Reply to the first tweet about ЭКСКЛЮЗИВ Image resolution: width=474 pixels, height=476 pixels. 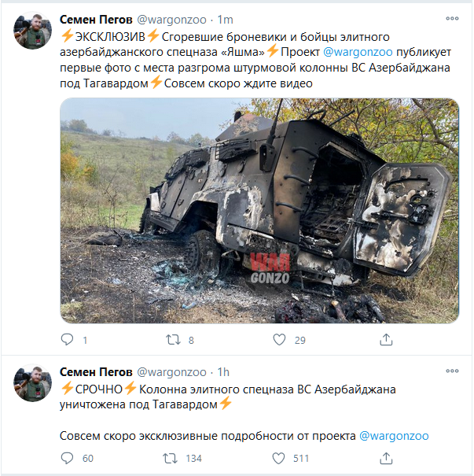[67, 339]
